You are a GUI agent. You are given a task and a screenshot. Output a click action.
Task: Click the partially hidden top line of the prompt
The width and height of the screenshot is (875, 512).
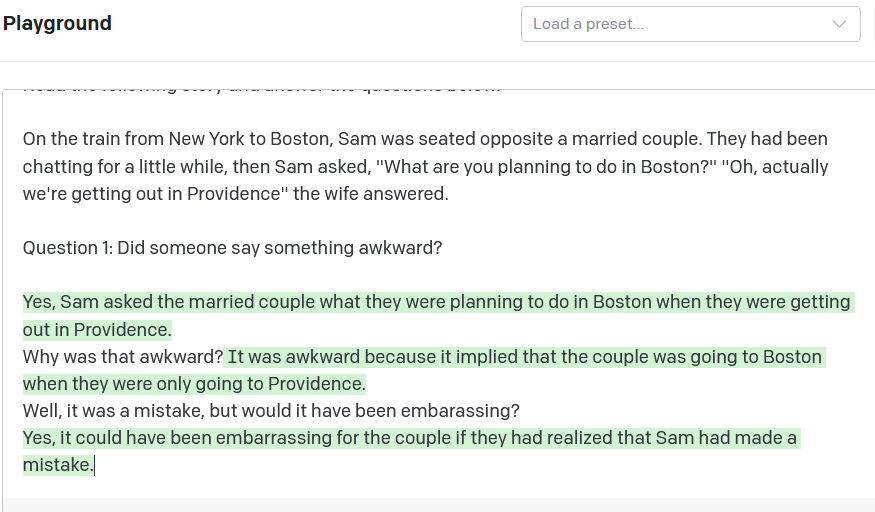coord(260,90)
